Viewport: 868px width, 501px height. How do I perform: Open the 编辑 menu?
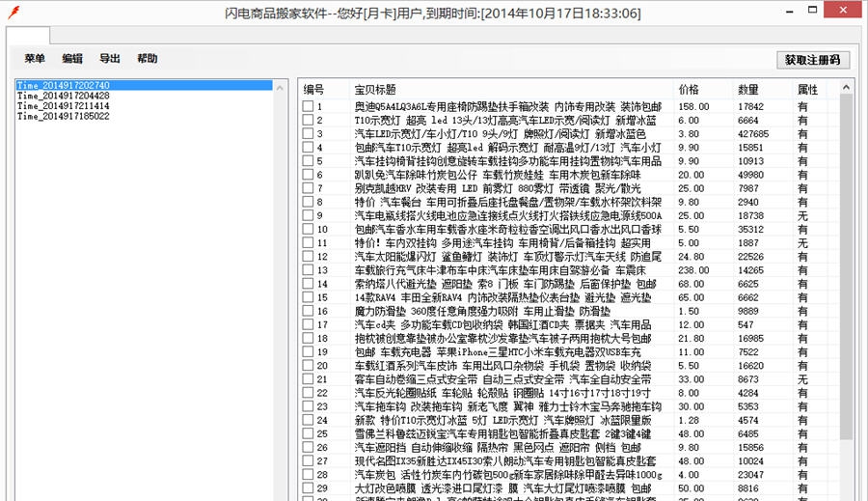[72, 58]
